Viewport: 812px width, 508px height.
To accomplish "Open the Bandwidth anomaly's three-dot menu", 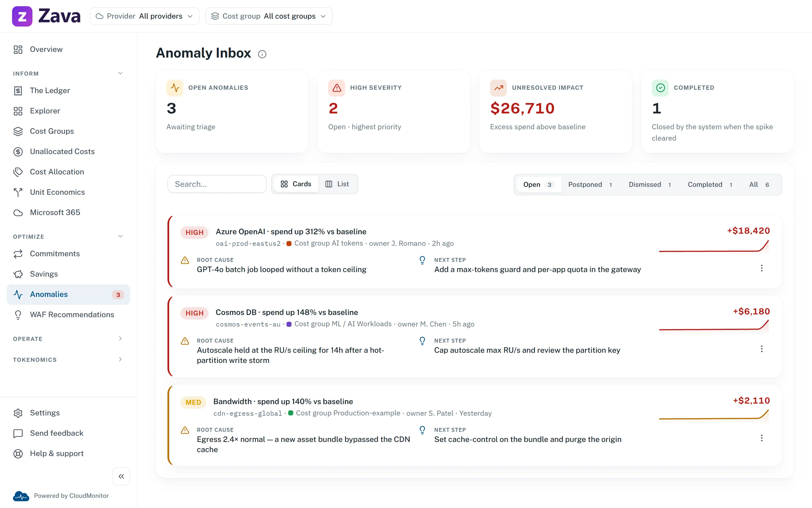I will pyautogui.click(x=762, y=438).
